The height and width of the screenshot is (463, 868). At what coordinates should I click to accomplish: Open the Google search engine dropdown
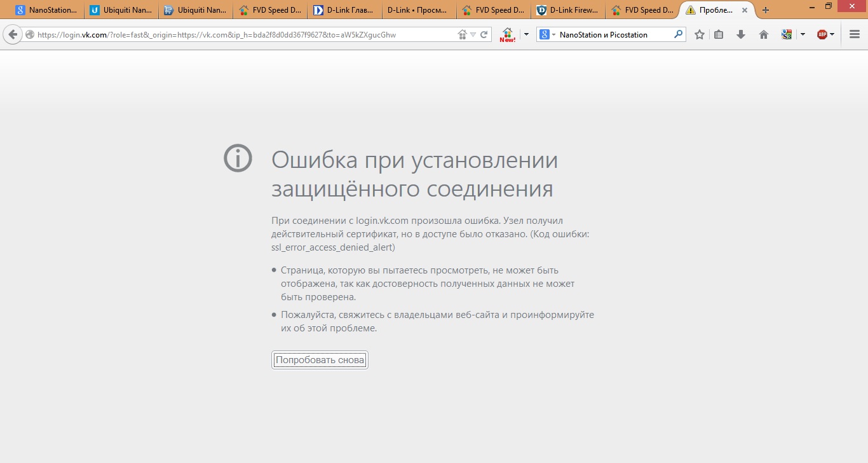coord(548,35)
